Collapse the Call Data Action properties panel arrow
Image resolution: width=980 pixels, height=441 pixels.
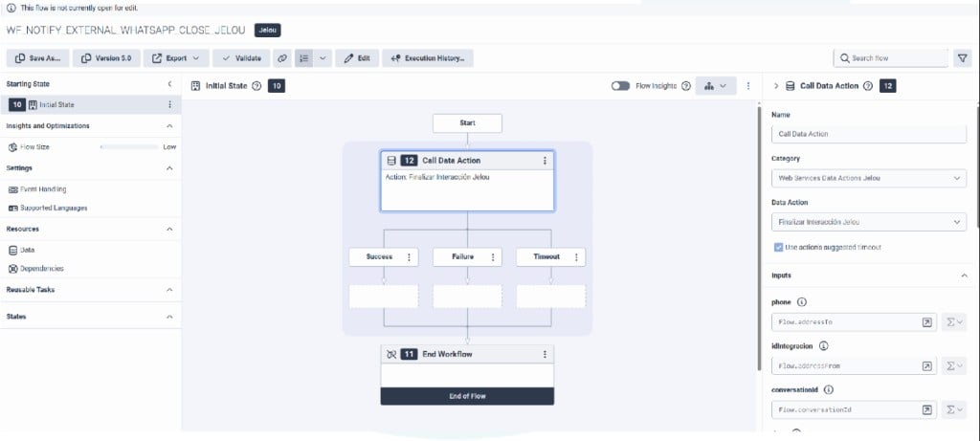776,86
